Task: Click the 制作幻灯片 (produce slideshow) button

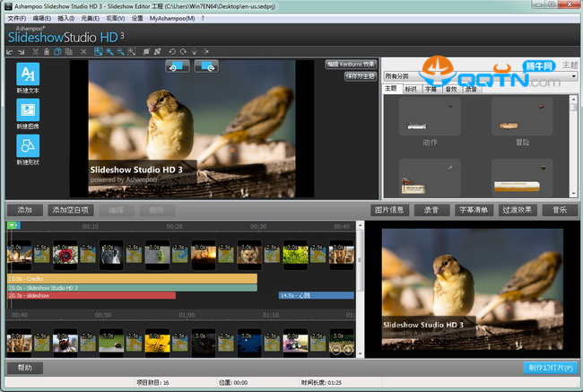Action: tap(549, 368)
